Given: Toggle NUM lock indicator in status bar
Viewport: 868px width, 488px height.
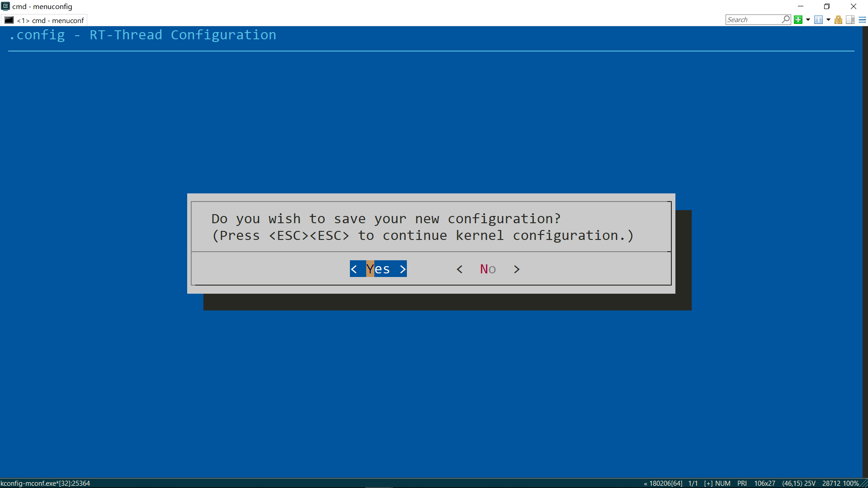Looking at the screenshot, I should coord(722,483).
